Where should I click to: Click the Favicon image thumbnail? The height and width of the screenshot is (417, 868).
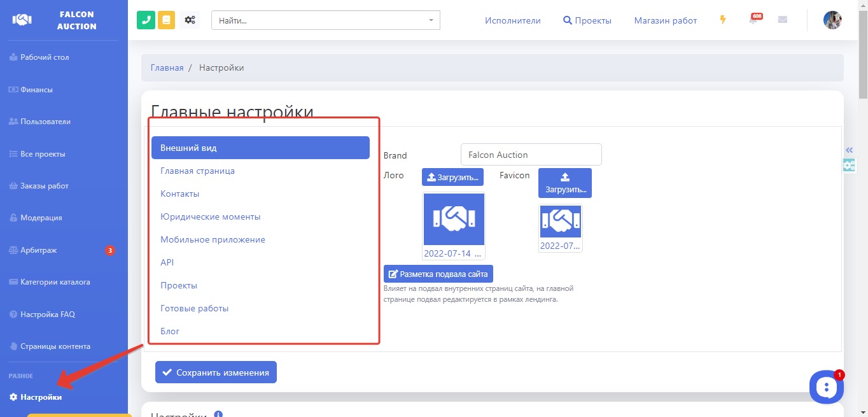click(560, 222)
